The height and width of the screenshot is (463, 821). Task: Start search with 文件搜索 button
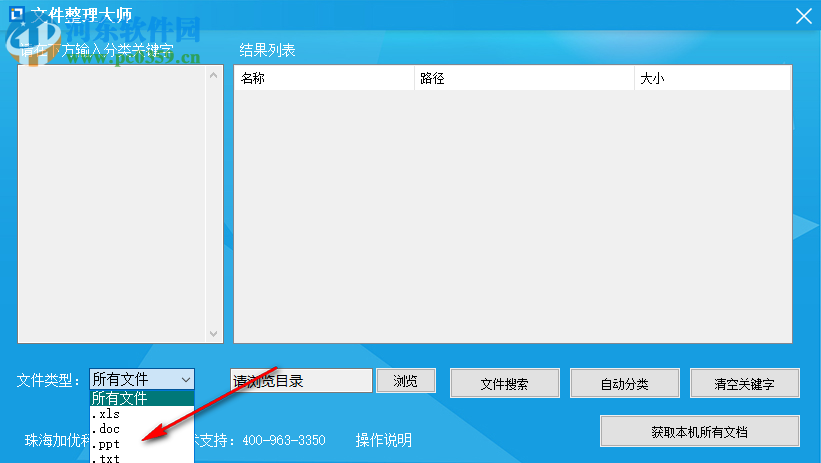pos(505,383)
